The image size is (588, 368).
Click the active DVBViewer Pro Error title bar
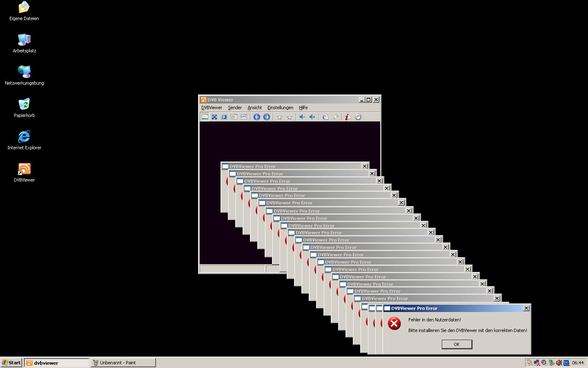457,308
